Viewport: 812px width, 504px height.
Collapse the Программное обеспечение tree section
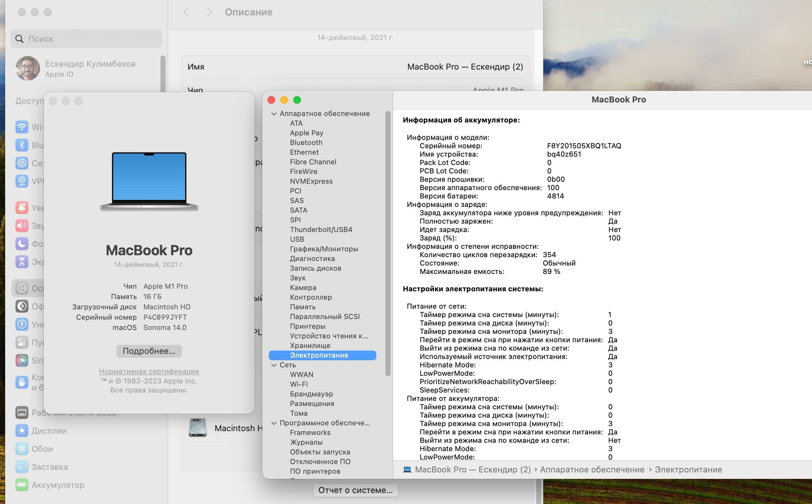274,423
